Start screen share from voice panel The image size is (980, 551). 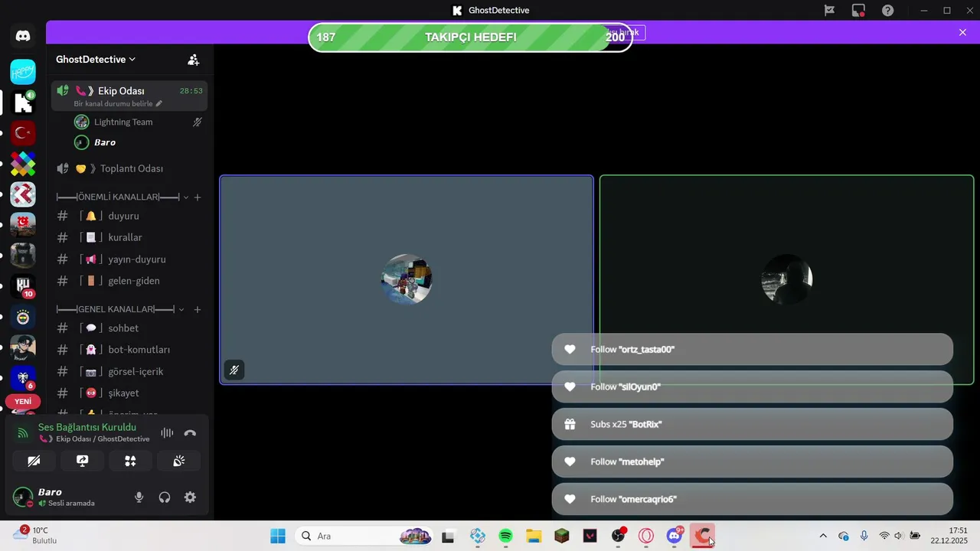[x=82, y=461]
